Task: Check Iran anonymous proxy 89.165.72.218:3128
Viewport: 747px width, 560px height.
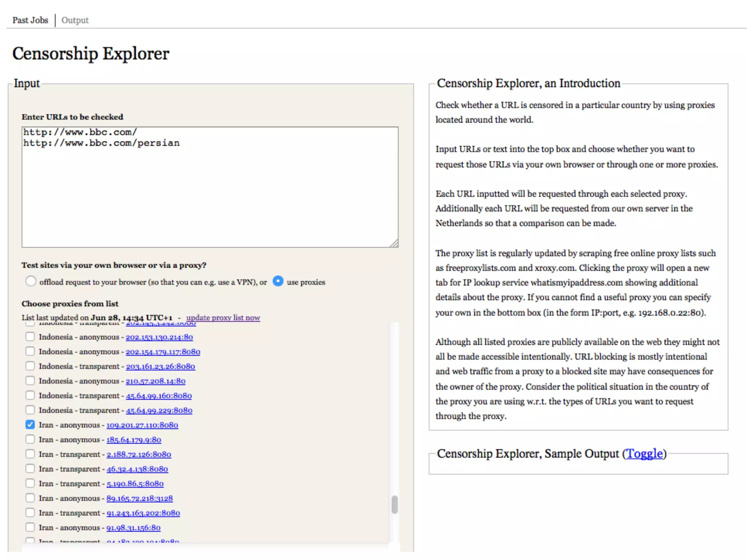Action: pyautogui.click(x=30, y=498)
